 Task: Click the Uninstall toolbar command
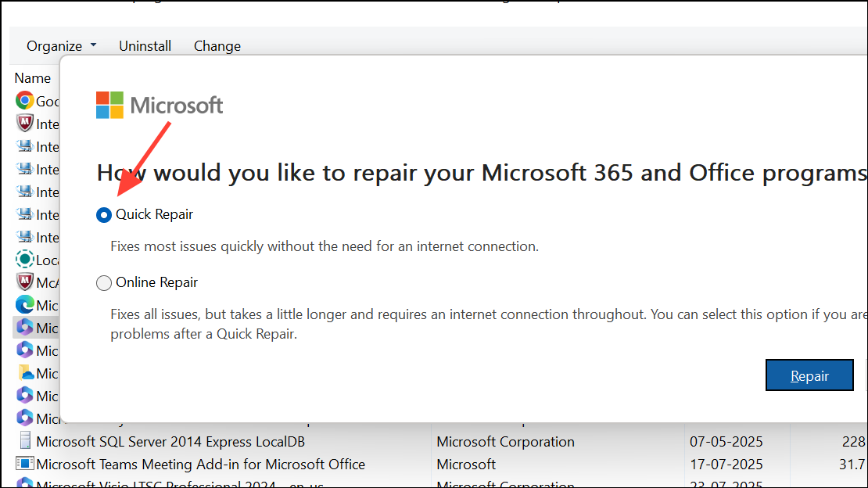(145, 46)
